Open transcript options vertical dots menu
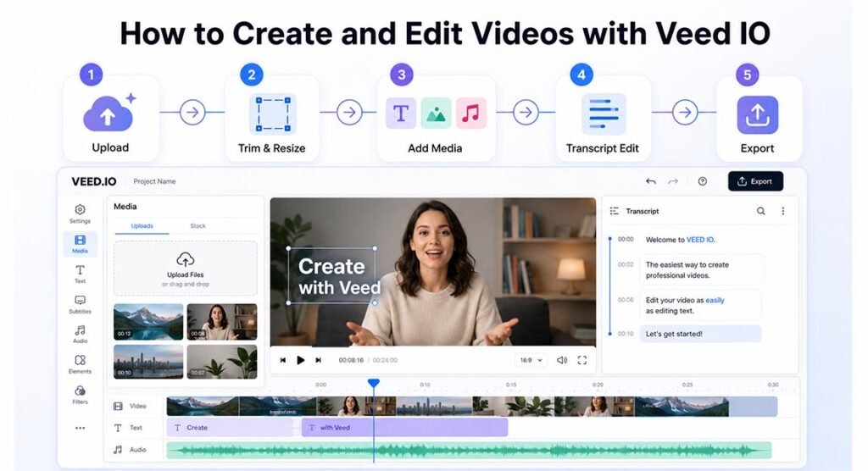Viewport: 868px width, 471px height. click(782, 211)
